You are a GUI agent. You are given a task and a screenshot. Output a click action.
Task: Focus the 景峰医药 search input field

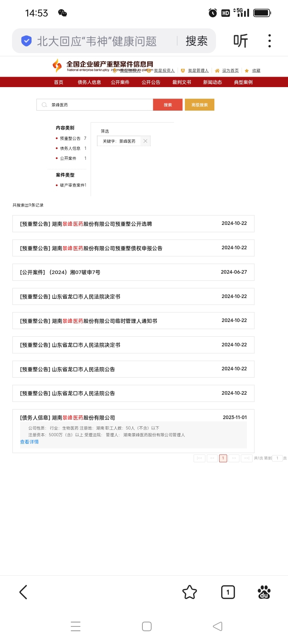(95, 105)
